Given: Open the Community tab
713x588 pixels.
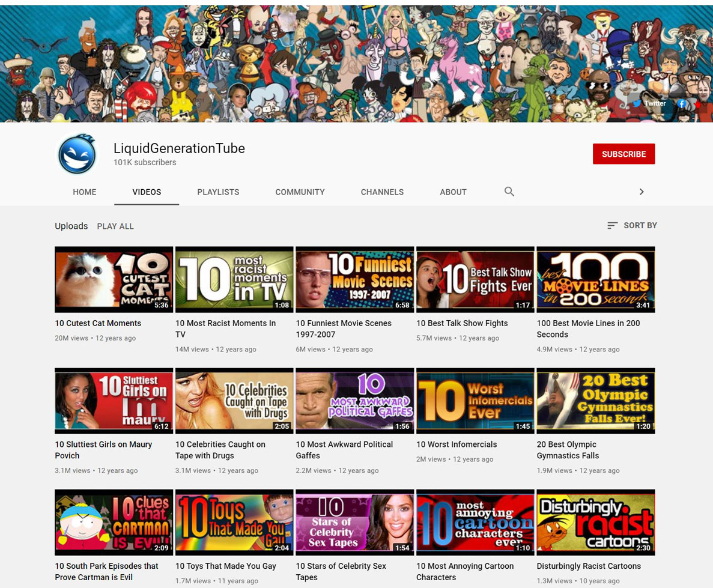Looking at the screenshot, I should click(x=300, y=192).
